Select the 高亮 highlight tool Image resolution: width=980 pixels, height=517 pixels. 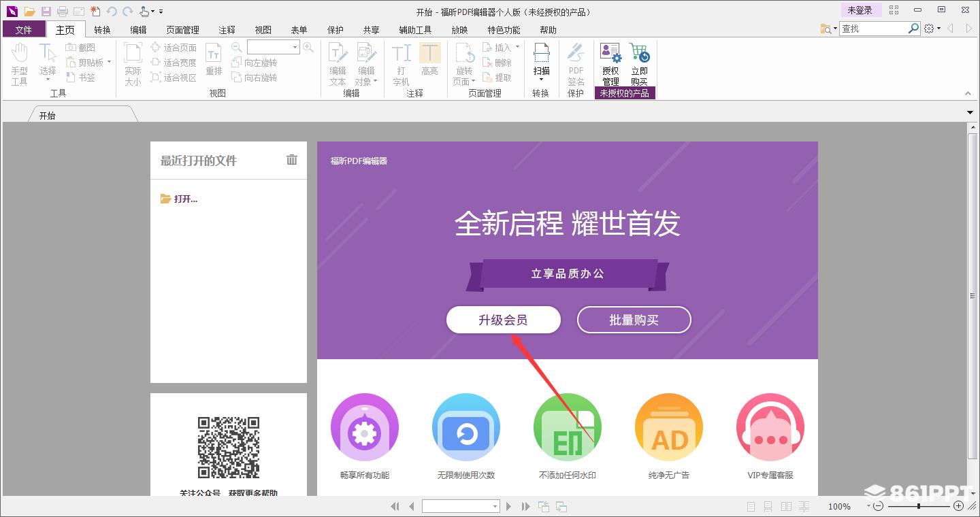[429, 60]
